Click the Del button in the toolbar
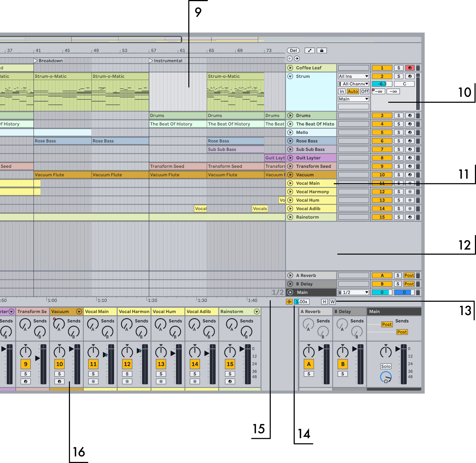476x463 pixels. tap(294, 50)
